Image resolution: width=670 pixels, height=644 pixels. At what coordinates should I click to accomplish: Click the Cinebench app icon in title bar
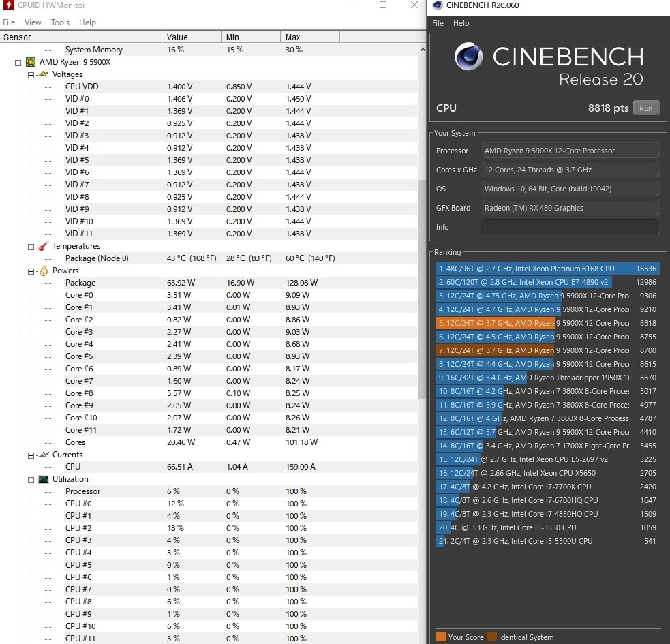click(x=437, y=5)
